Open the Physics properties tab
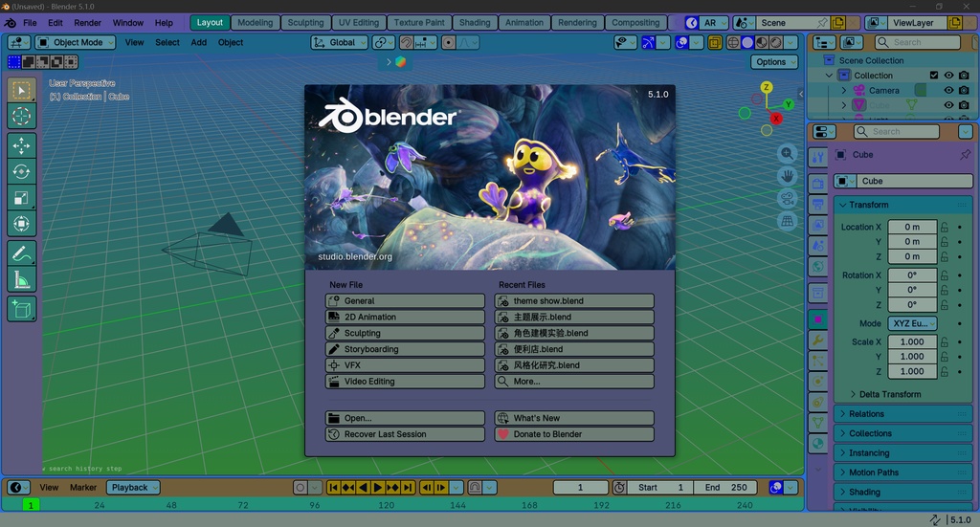Screen dimensions: 980x527 [818, 381]
